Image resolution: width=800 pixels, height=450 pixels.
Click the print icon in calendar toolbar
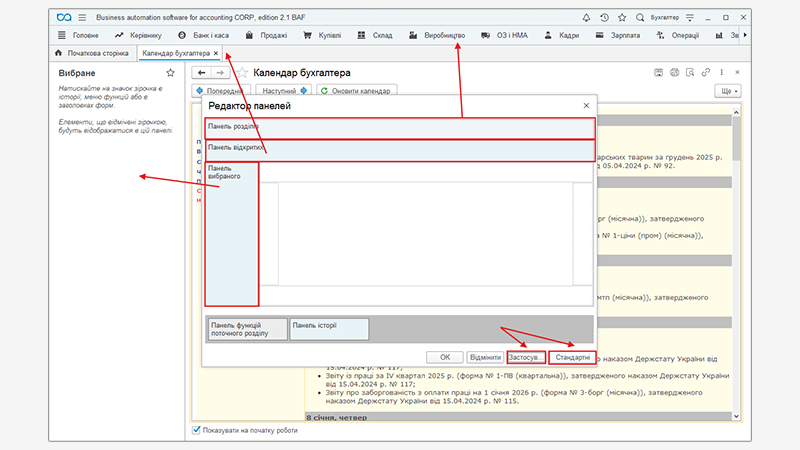[675, 73]
